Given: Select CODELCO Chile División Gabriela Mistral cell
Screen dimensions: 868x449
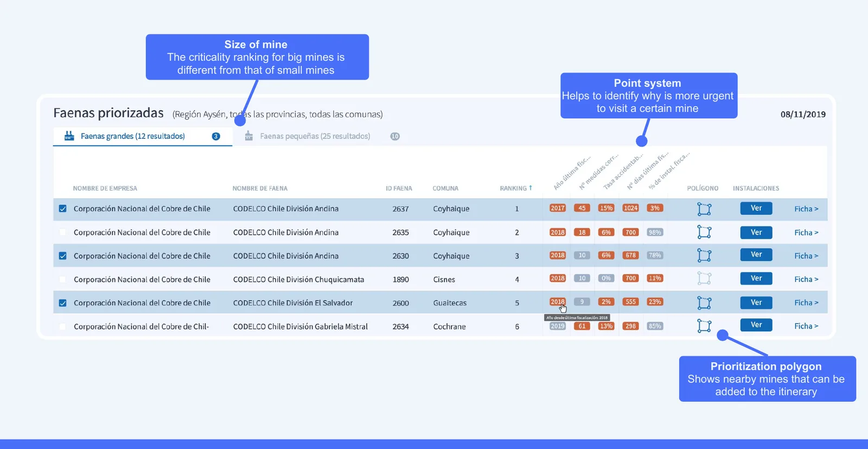Looking at the screenshot, I should 301,326.
